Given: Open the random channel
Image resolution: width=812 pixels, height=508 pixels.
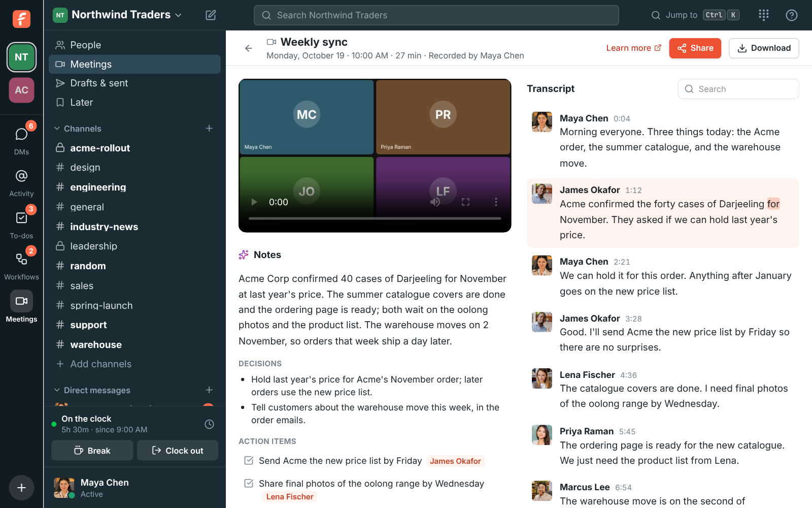Looking at the screenshot, I should click(x=134, y=266).
